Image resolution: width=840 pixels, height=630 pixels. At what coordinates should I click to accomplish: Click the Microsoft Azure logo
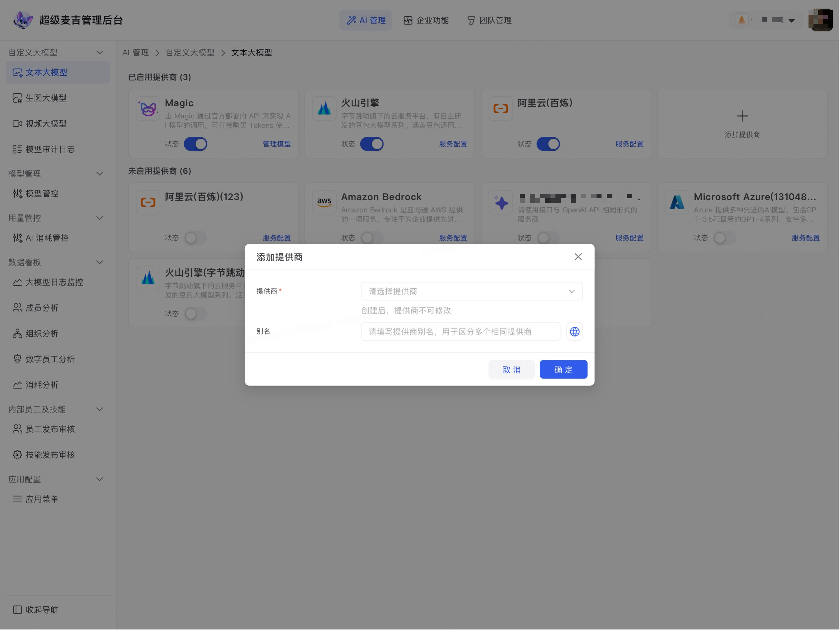tap(677, 202)
